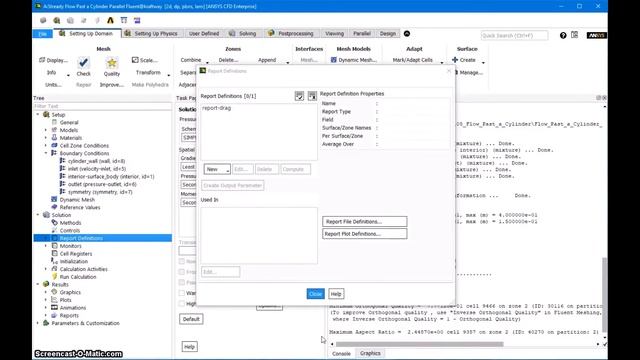
Task: Expand the Monitors tree node
Action: (46, 246)
